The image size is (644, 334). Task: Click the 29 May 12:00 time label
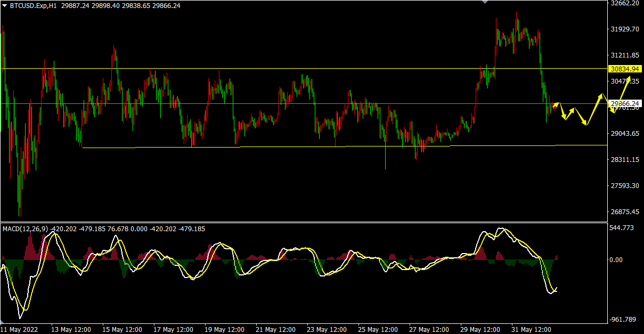tap(480, 329)
